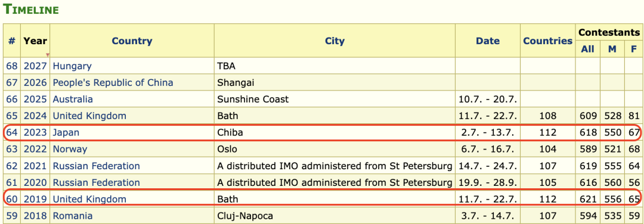Open People's Republic of China link

pyautogui.click(x=113, y=83)
